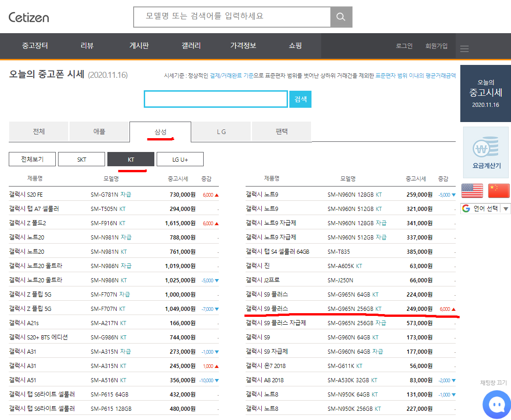Select the LG U+ carrier filter
This screenshot has height=420, width=511.
click(180, 159)
